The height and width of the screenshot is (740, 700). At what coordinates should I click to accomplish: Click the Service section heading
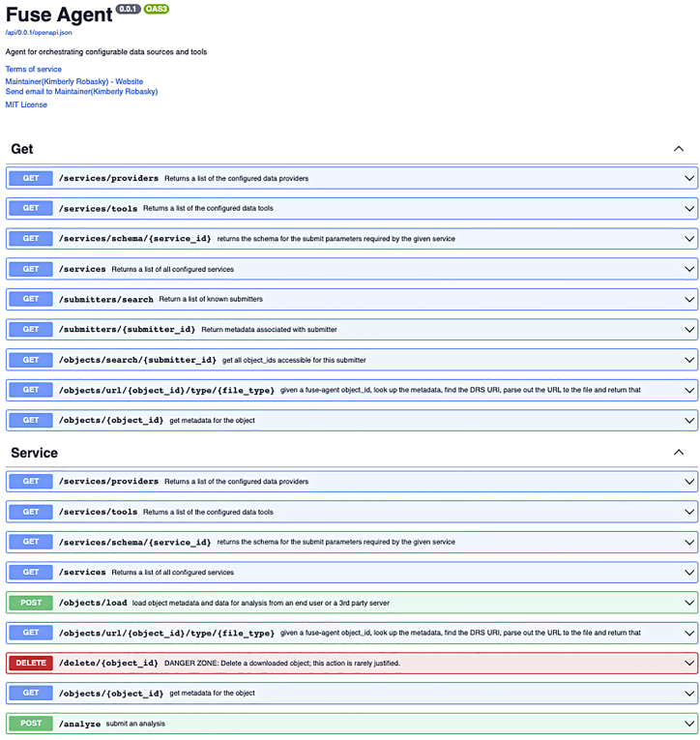pyautogui.click(x=34, y=453)
